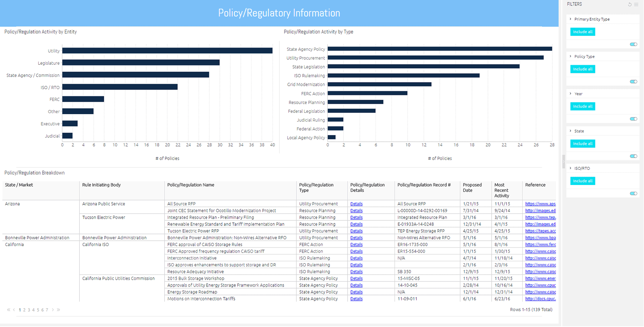Collapse the Year filter section
This screenshot has width=644, height=327.
(x=571, y=94)
